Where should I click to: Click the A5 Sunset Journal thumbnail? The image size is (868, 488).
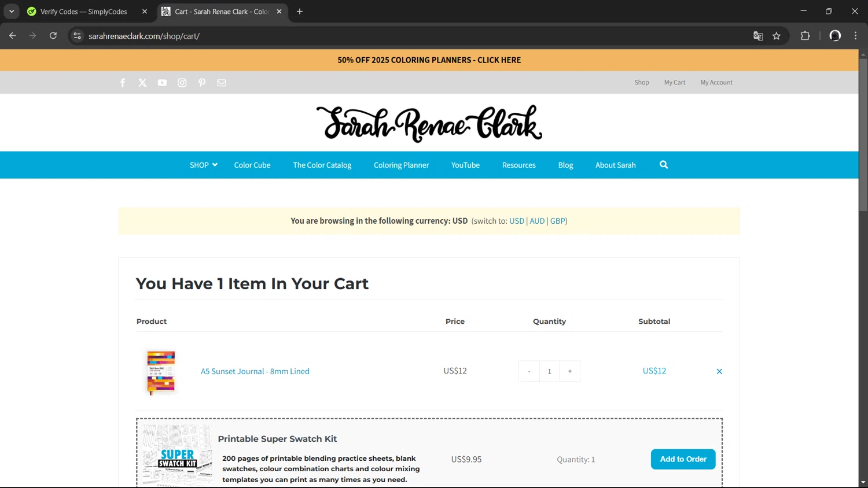coord(161,372)
